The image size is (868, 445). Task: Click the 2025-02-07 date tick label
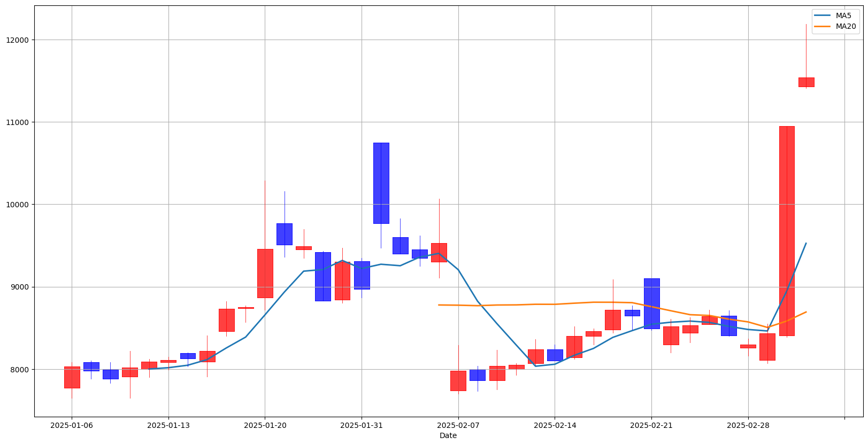pos(458,425)
